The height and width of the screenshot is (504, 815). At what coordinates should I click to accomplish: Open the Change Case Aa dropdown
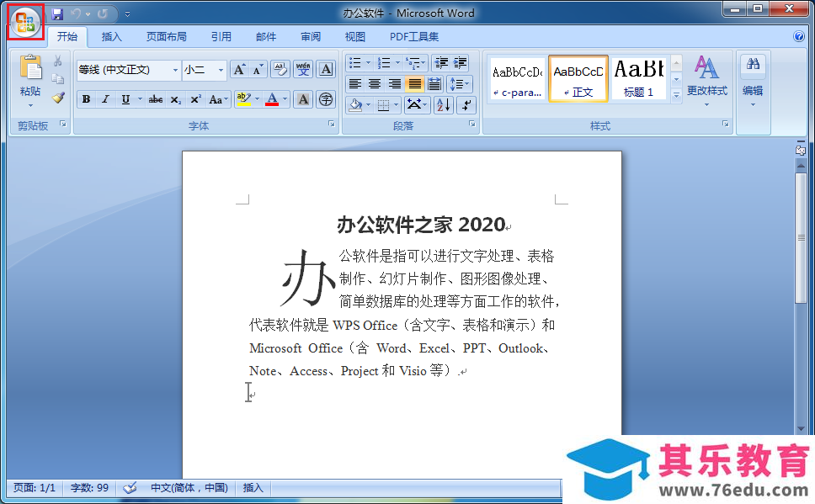[x=218, y=99]
